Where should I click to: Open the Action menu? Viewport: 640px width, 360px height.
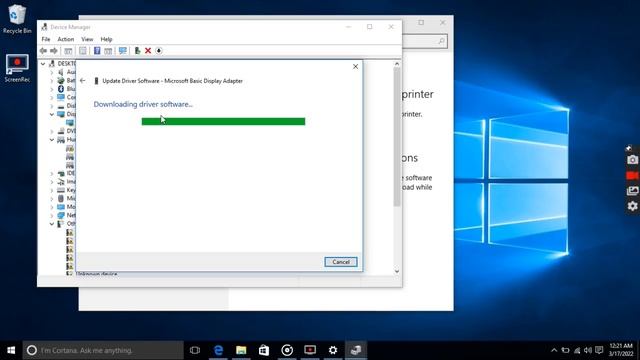[x=66, y=39]
